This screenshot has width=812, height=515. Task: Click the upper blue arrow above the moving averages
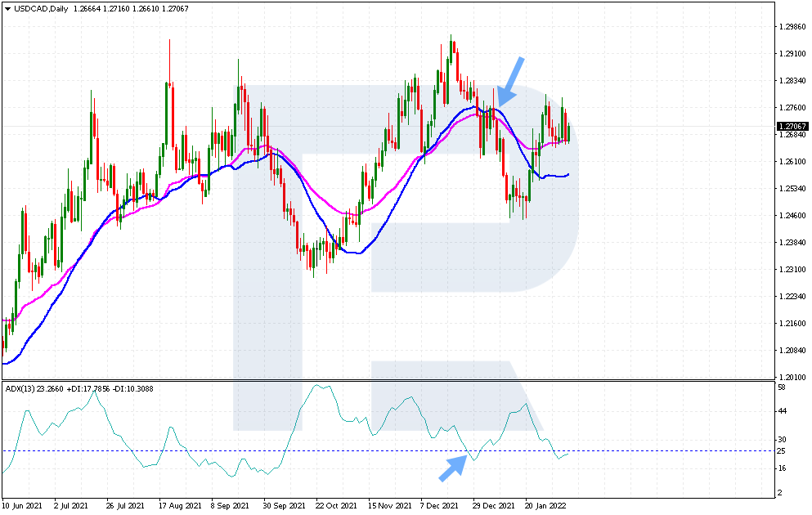tap(511, 81)
